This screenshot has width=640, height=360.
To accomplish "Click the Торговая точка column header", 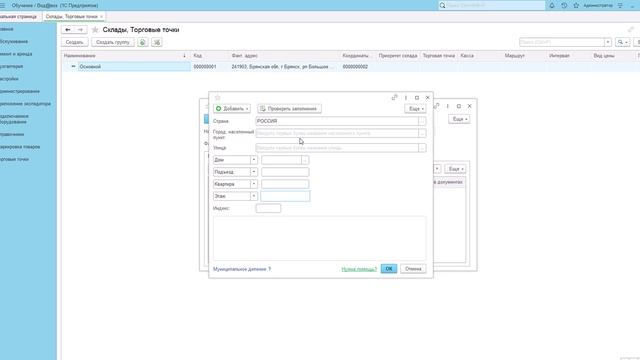I will [439, 56].
